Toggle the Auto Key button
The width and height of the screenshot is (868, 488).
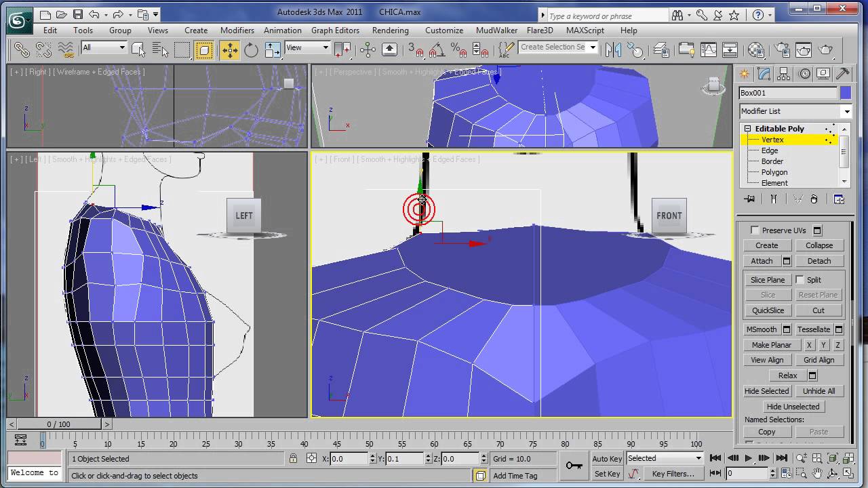click(607, 458)
